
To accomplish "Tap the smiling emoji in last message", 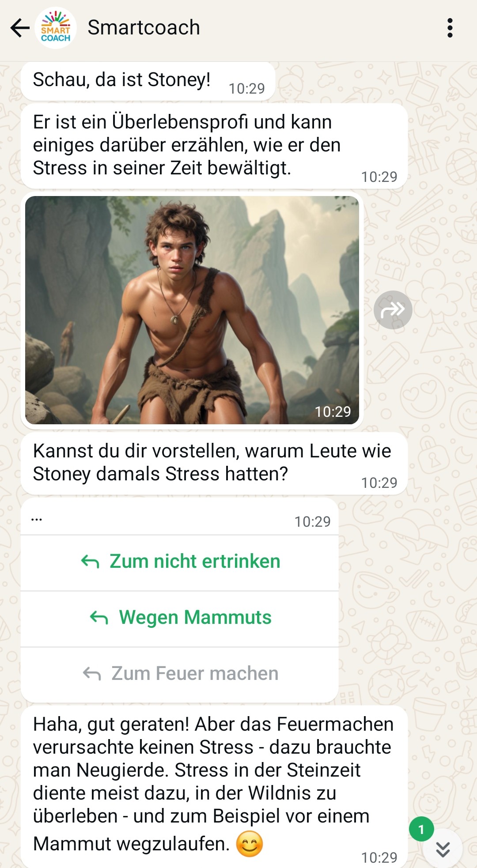I will (250, 844).
